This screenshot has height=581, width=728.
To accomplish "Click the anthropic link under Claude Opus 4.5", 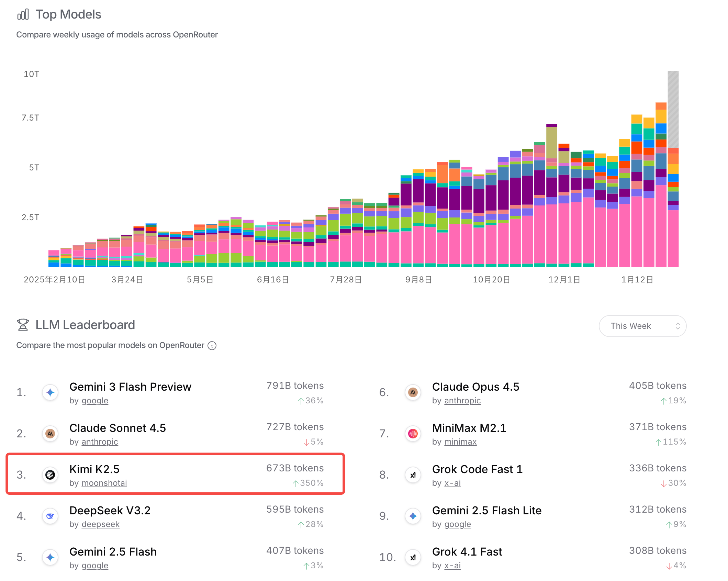I will (462, 401).
